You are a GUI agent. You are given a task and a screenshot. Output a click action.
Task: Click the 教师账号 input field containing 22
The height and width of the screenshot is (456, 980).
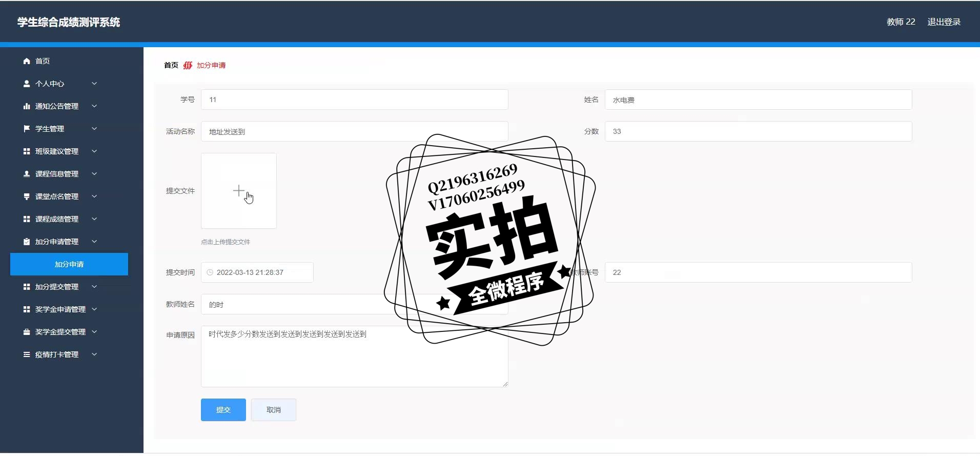coord(759,272)
